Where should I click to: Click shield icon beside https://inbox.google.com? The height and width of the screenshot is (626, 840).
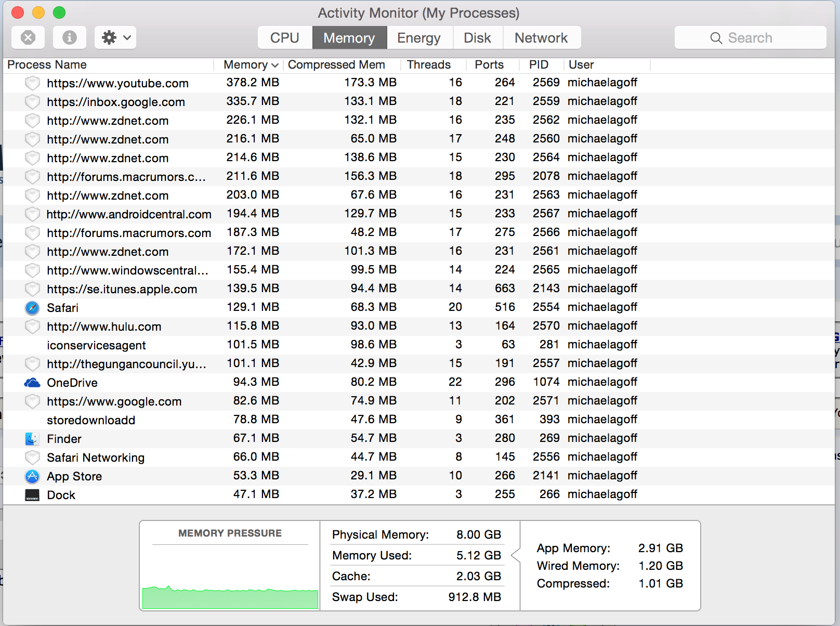(32, 102)
